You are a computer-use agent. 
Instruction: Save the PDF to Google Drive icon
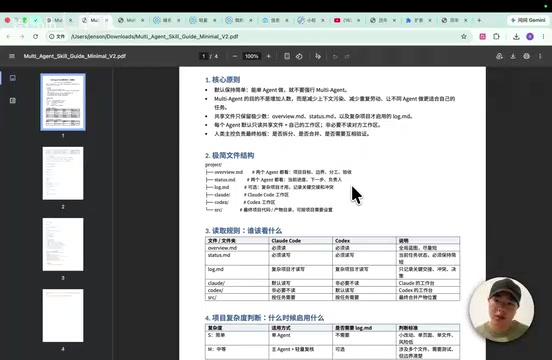499,56
